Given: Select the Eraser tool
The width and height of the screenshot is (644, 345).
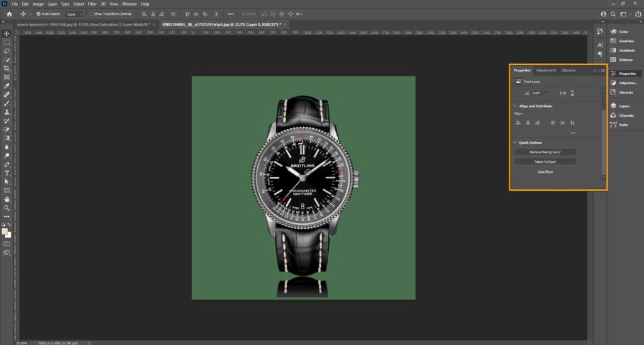Looking at the screenshot, I should 6,129.
